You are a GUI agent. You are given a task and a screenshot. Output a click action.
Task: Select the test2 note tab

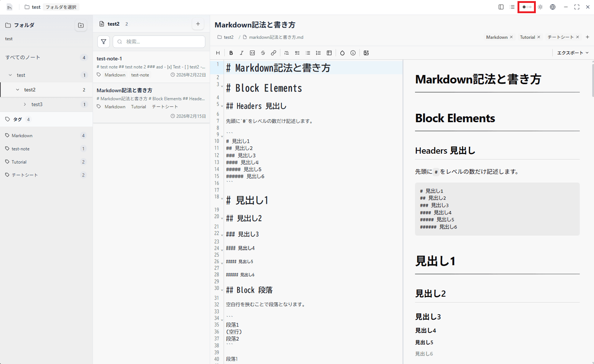pos(113,23)
